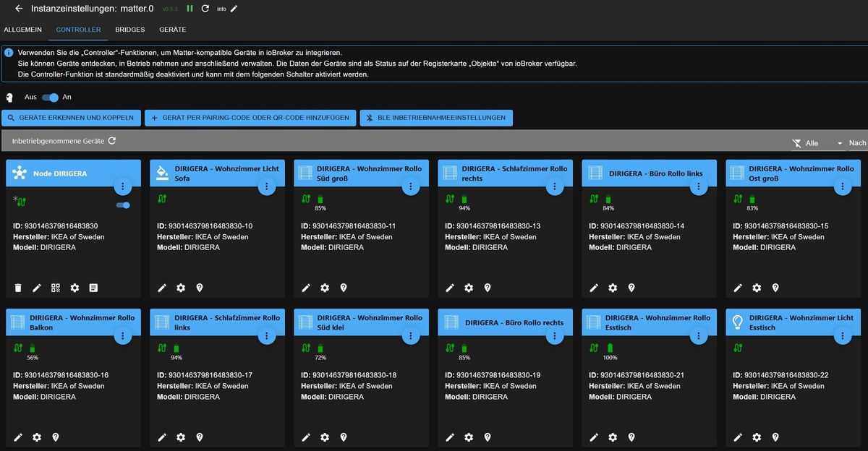The image size is (868, 451).
Task: Click the v0.5.3 version label
Action: 169,9
